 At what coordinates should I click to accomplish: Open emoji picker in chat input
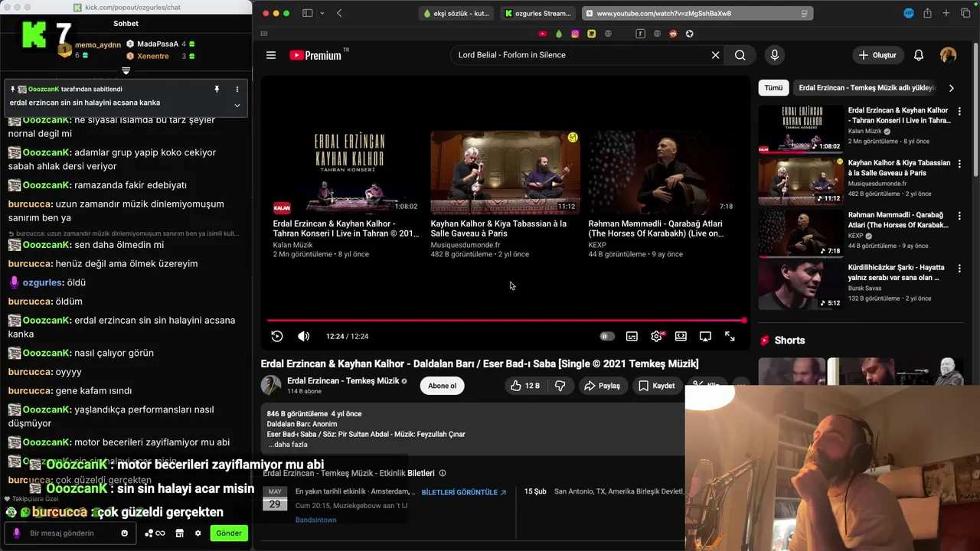(125, 533)
